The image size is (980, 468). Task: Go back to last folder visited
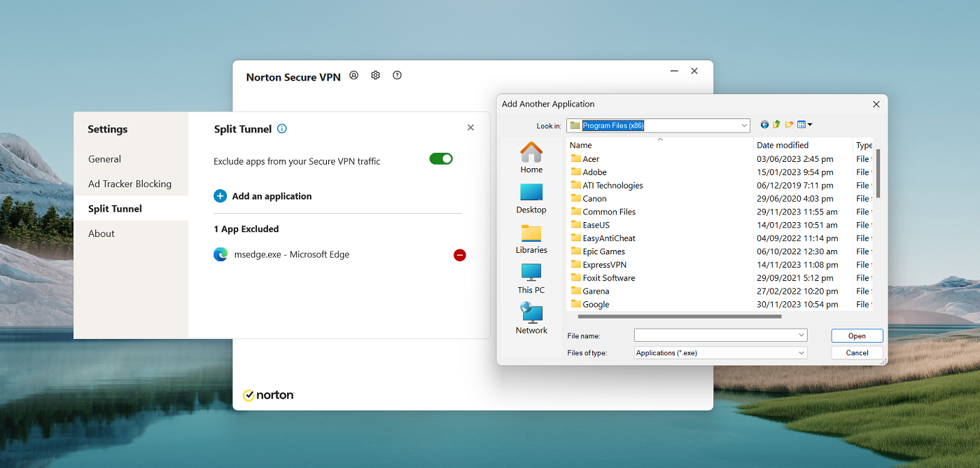tap(764, 125)
